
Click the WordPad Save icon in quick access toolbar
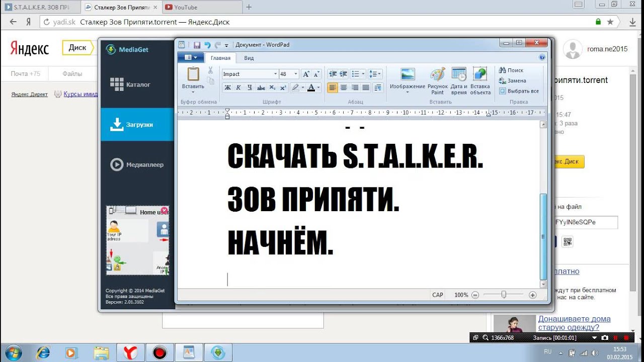pos(197,45)
